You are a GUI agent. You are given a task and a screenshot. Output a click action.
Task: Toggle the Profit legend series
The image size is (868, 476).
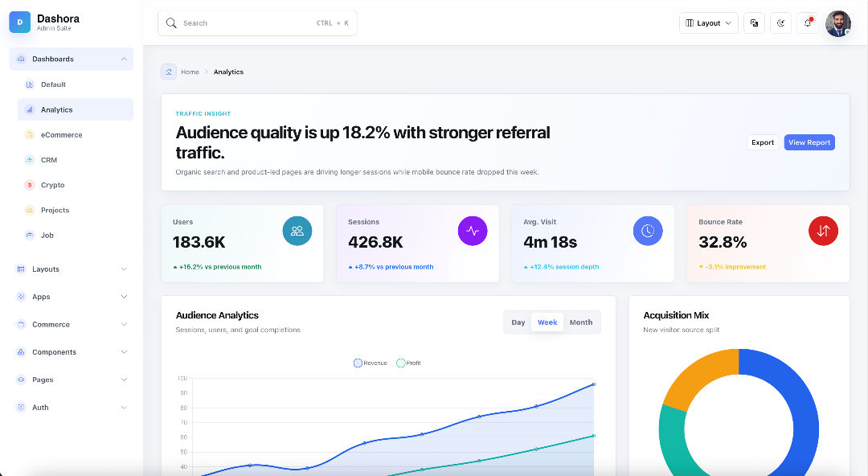pyautogui.click(x=408, y=363)
